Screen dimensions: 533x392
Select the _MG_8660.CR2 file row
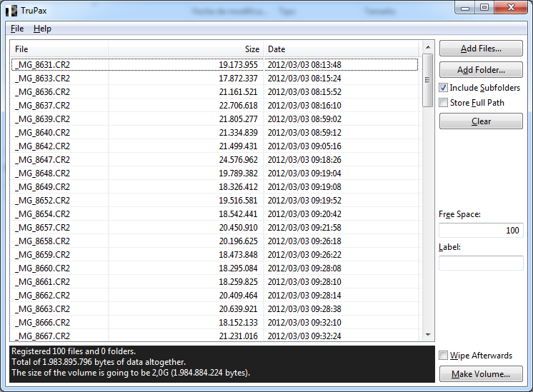point(43,268)
